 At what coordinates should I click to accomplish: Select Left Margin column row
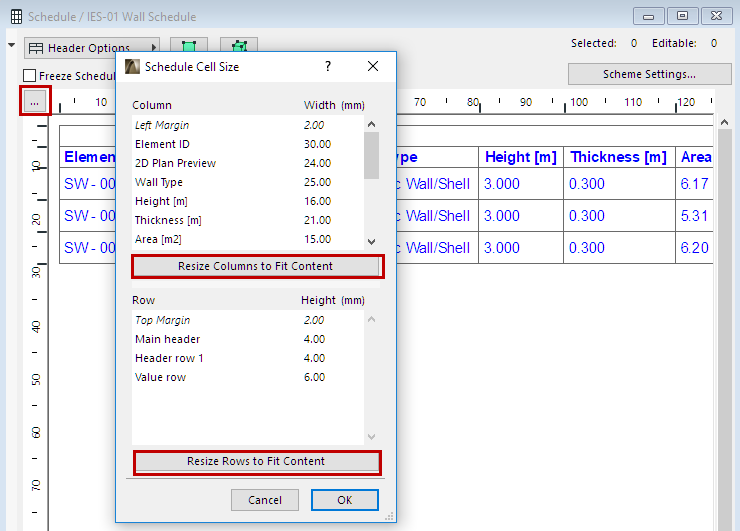pyautogui.click(x=248, y=125)
